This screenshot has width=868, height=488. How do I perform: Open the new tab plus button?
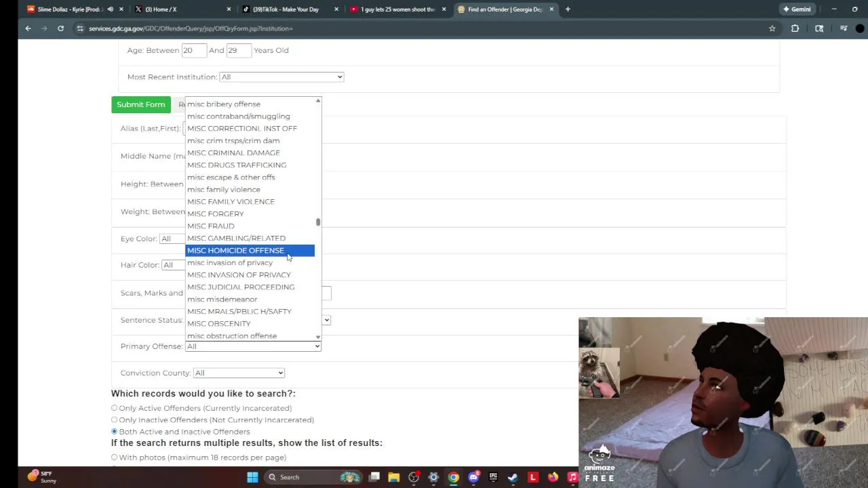tap(568, 9)
